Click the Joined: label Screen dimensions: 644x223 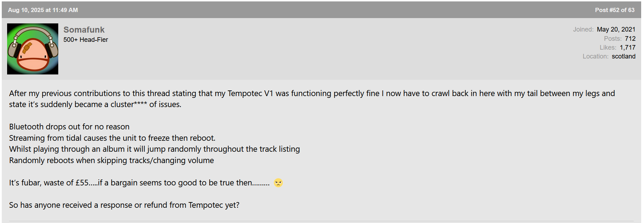point(583,29)
